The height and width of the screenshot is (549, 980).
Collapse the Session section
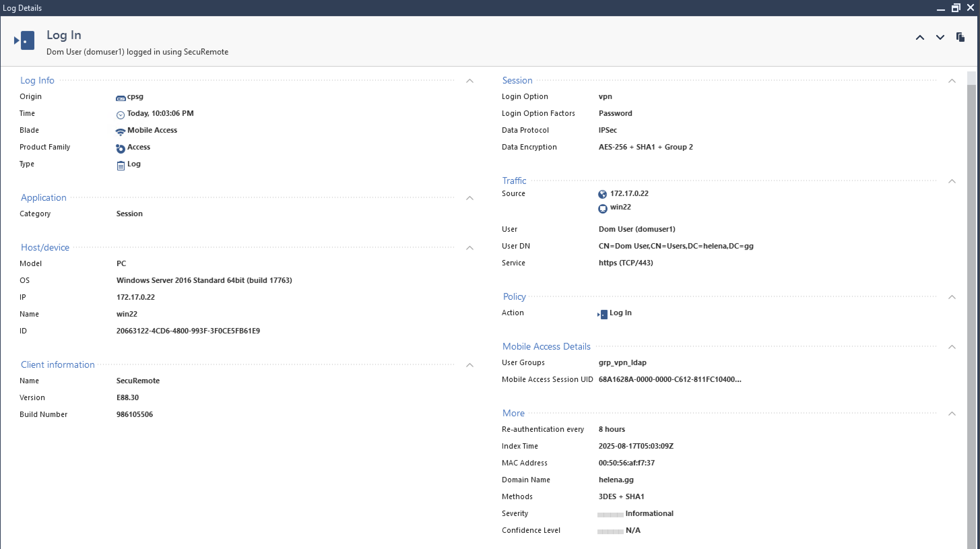[952, 80]
